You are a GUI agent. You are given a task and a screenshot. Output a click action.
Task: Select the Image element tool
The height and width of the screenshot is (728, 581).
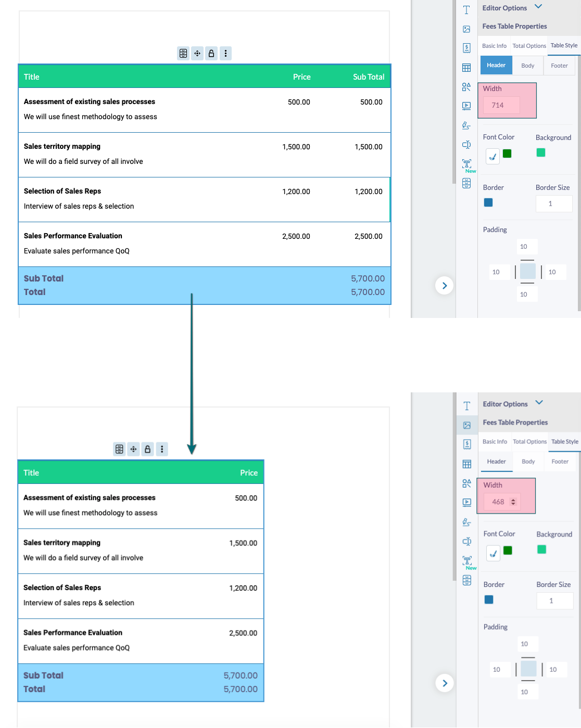point(466,29)
